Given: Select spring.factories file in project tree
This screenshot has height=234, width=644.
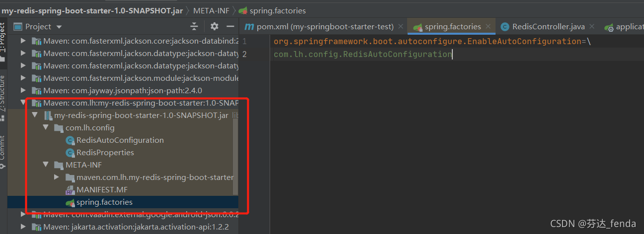Looking at the screenshot, I should 104,202.
